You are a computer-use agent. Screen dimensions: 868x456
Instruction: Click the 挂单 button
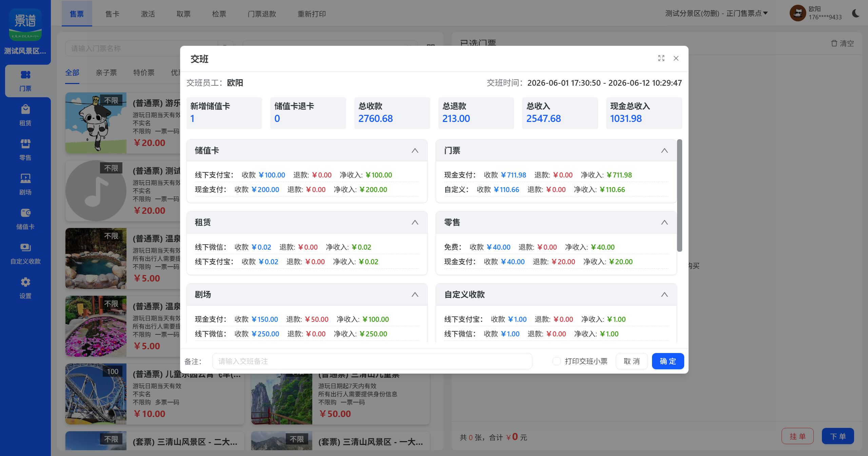(797, 436)
